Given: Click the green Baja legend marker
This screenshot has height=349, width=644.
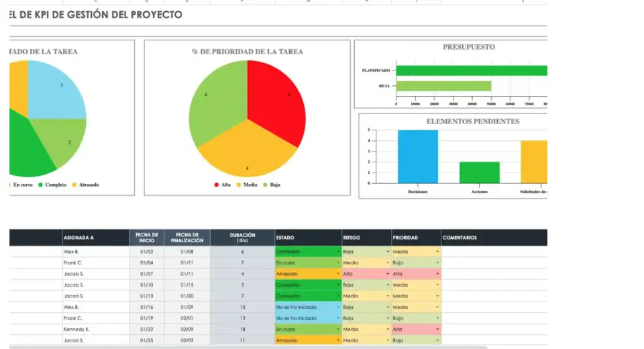Looking at the screenshot, I should [264, 185].
